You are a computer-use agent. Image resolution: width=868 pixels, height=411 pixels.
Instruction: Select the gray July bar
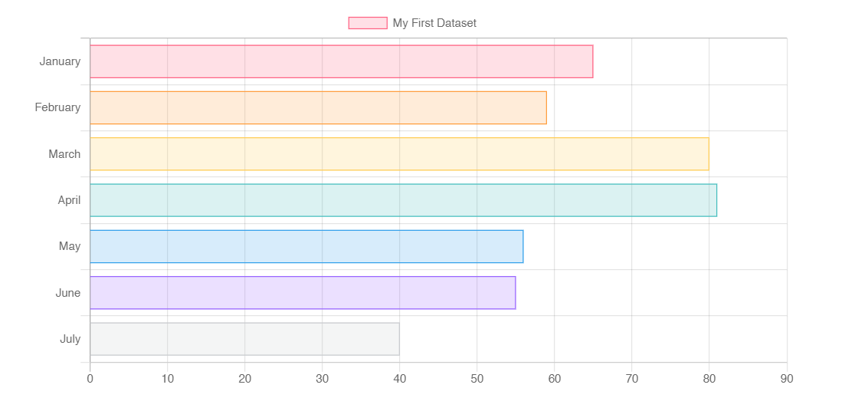click(x=244, y=339)
